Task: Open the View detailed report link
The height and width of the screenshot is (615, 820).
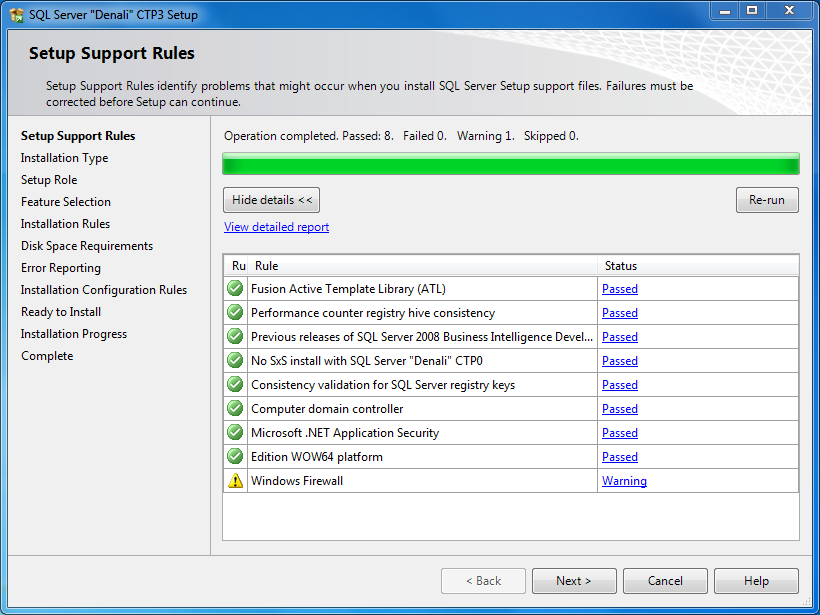Action: (x=277, y=227)
